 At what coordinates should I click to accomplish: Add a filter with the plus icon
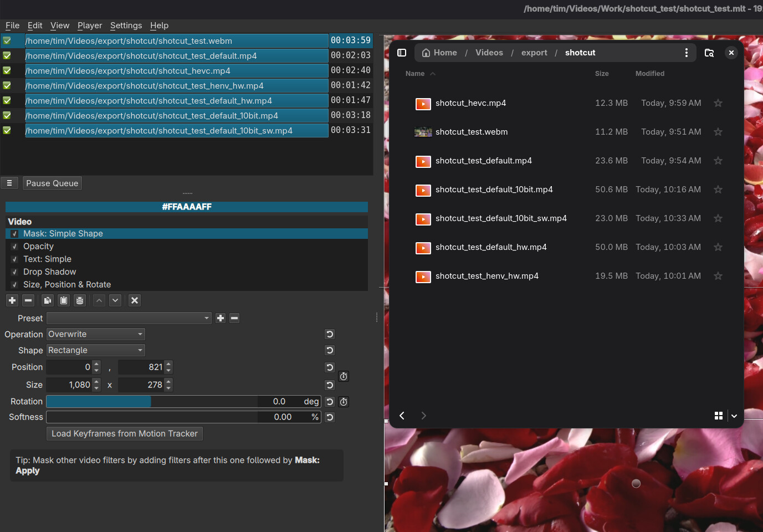pos(12,300)
